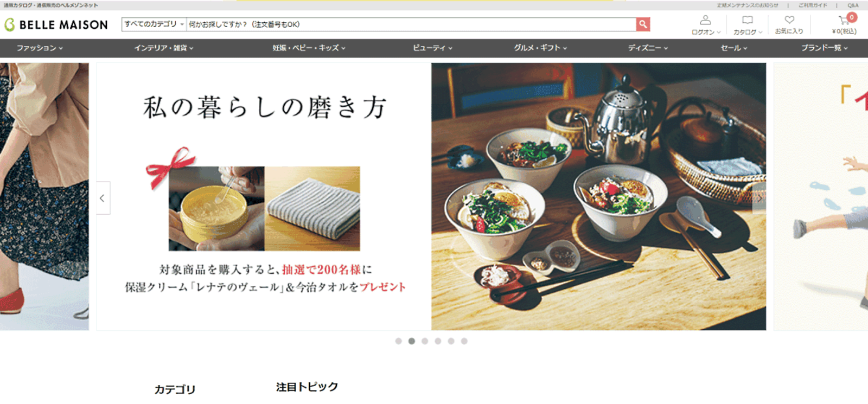Click the favorites heart icon
The height and width of the screenshot is (404, 868).
point(789,20)
